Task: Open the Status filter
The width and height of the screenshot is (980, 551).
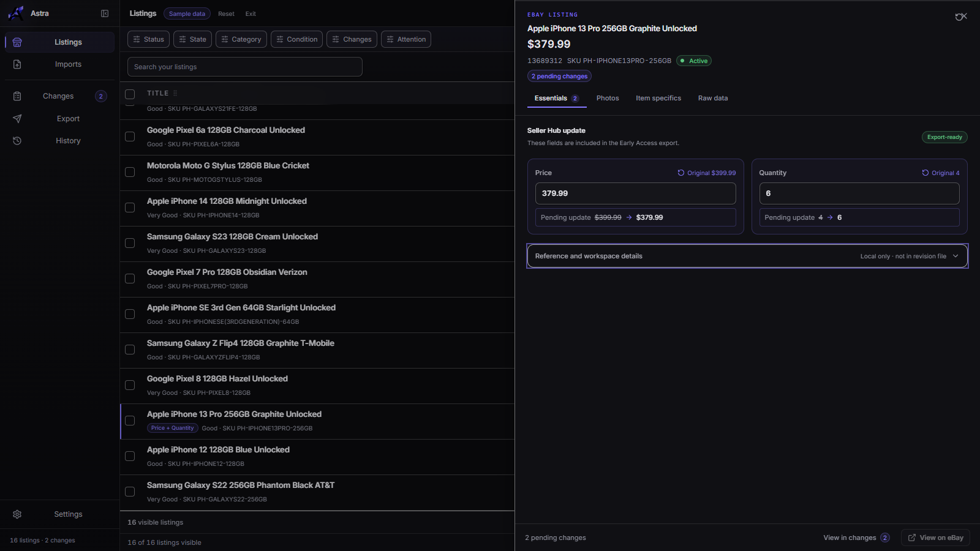Action: tap(148, 39)
